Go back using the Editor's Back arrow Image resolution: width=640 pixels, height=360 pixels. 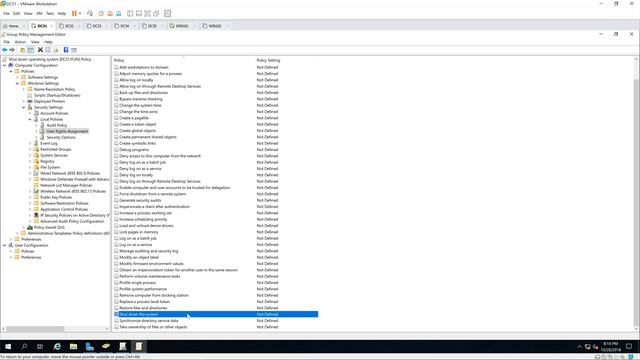point(4,50)
